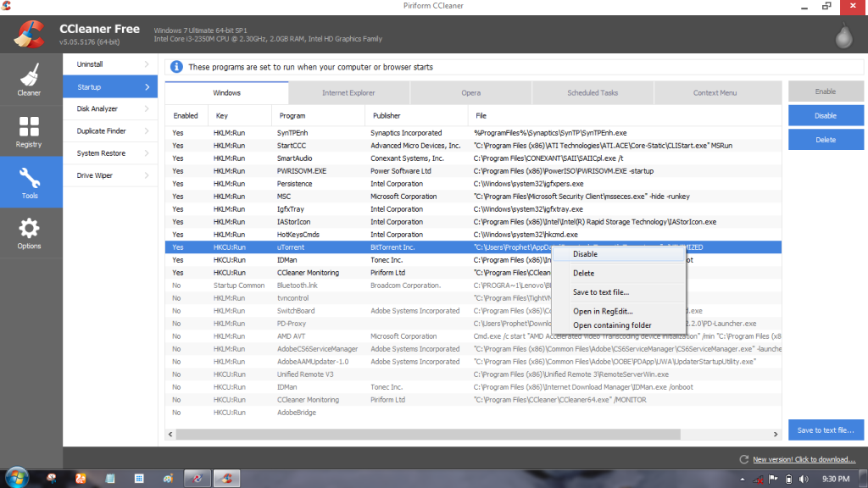Open the Cleaner section in the sidebar
The width and height of the screenshot is (868, 488).
[x=31, y=80]
